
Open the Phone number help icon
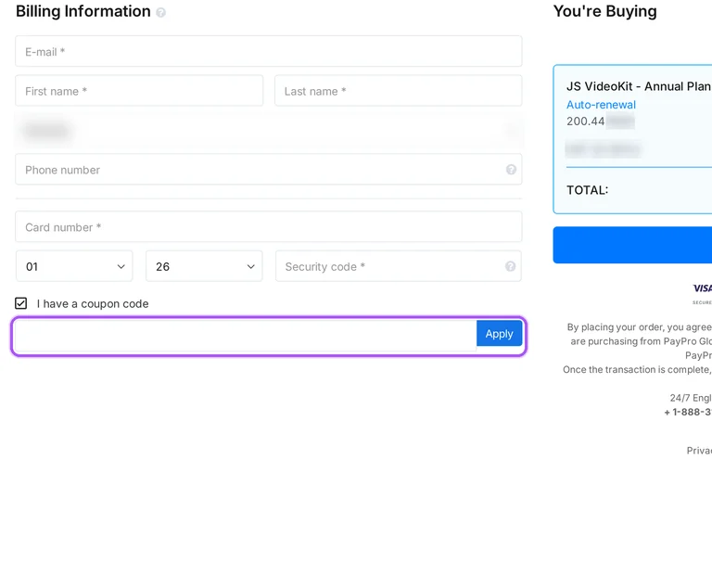[x=511, y=170]
